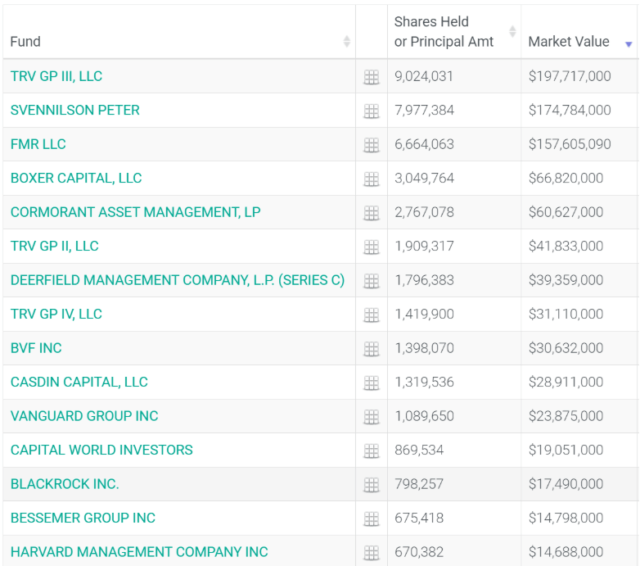Image resolution: width=640 pixels, height=566 pixels.
Task: Open the TRV GP III, LLC fund link
Action: pyautogui.click(x=56, y=76)
